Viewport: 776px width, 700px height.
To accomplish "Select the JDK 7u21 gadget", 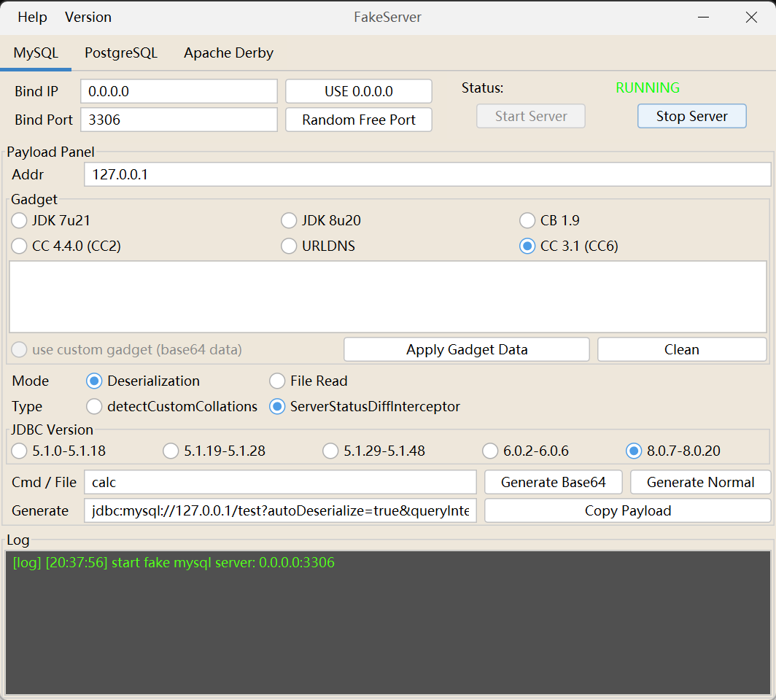I will (x=50, y=221).
